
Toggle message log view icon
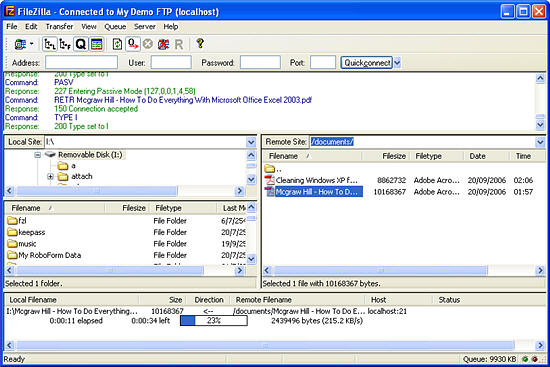96,44
